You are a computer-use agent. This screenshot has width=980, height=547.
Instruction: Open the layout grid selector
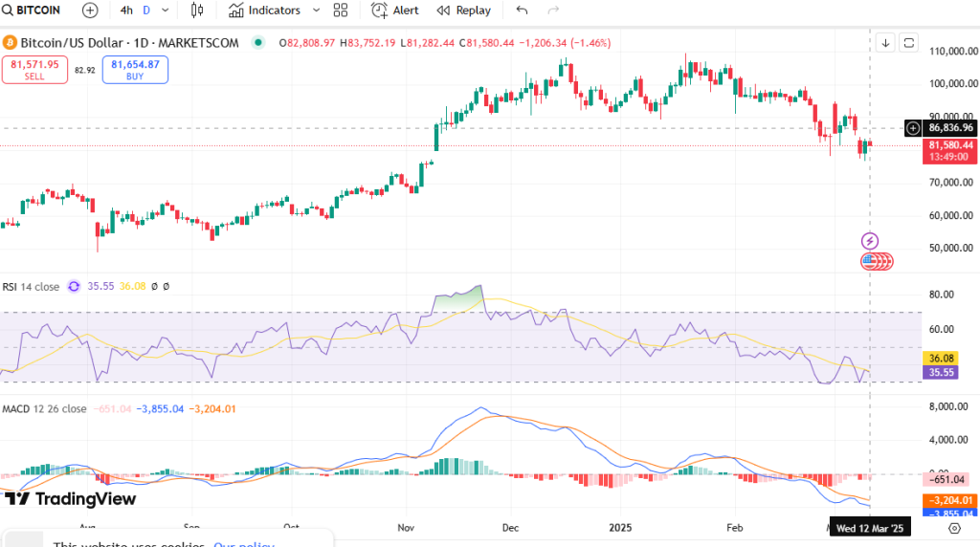[341, 10]
